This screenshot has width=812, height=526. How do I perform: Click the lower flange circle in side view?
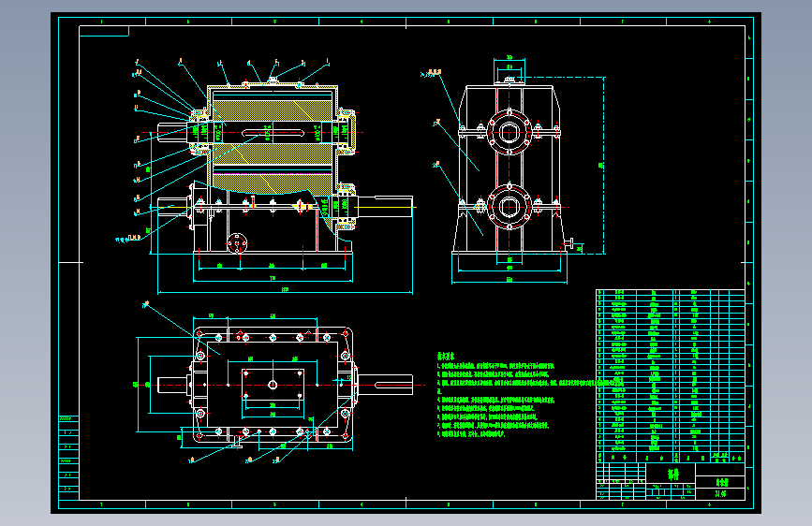click(x=509, y=207)
